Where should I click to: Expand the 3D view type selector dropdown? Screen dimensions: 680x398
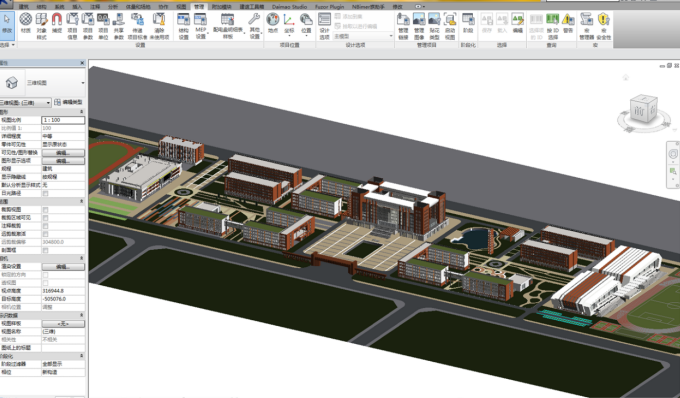[x=82, y=83]
